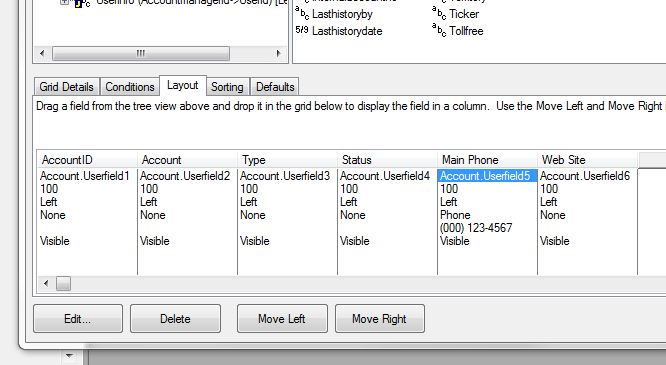Screen dimensions: 666x365
Task: Open the Sorting tab
Action: click(x=227, y=87)
